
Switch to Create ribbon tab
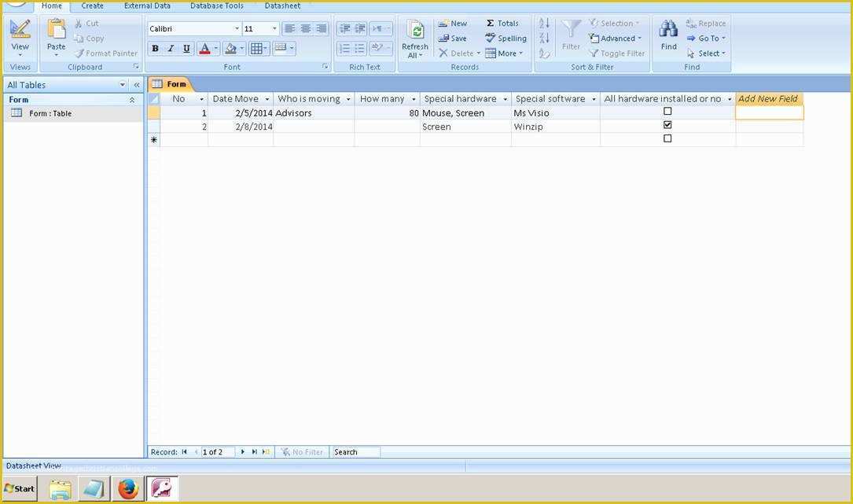point(93,6)
